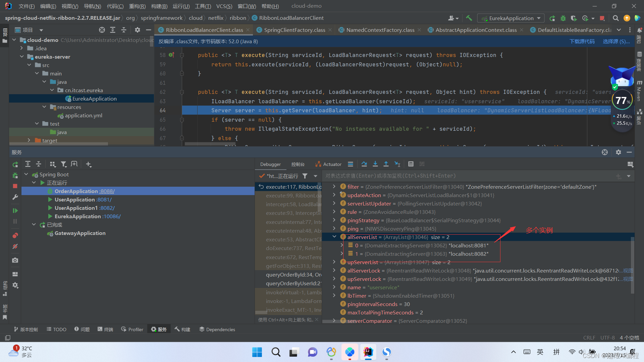This screenshot has height=362, width=644.
Task: Step over in the debugger toolbar
Action: click(x=364, y=164)
